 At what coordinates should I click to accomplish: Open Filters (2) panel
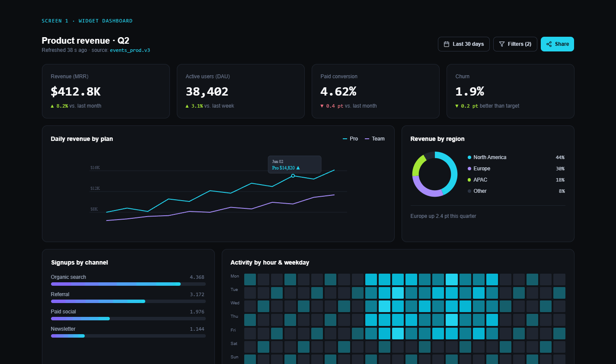coord(515,44)
